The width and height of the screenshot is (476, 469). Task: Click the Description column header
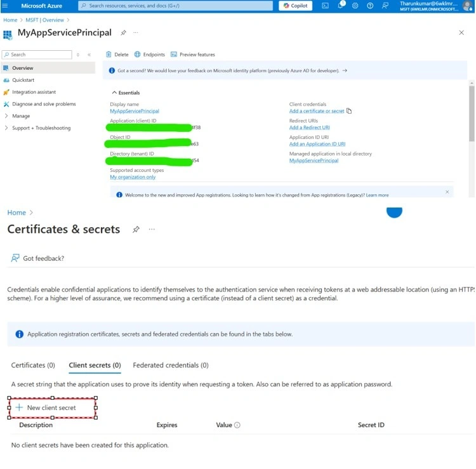pyautogui.click(x=36, y=425)
